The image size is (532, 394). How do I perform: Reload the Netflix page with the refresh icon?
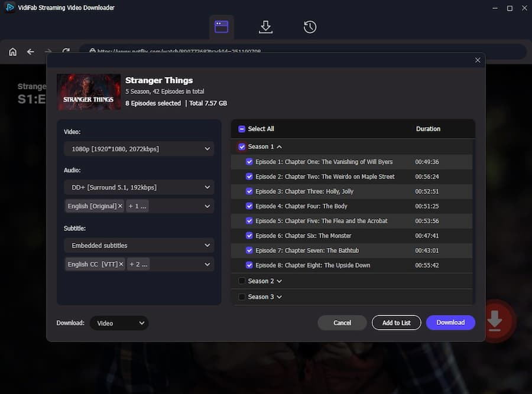(65, 51)
